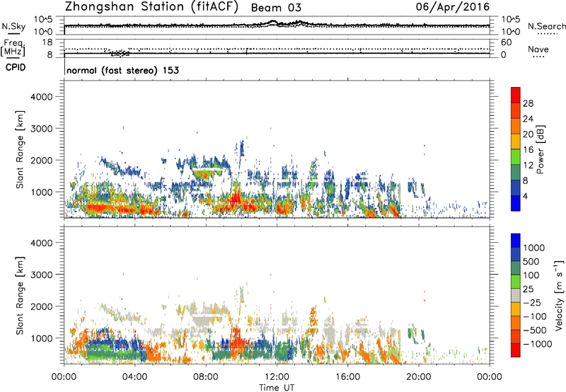Click the velocity panel 'Slant Range [km]' label
566x392 pixels.
tap(20, 296)
